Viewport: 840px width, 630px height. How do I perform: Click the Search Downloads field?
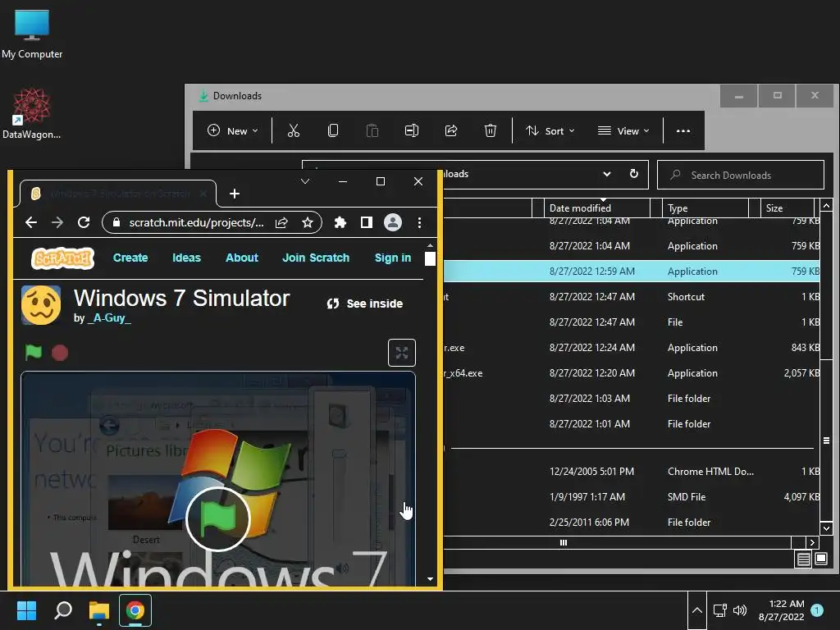[x=741, y=175]
